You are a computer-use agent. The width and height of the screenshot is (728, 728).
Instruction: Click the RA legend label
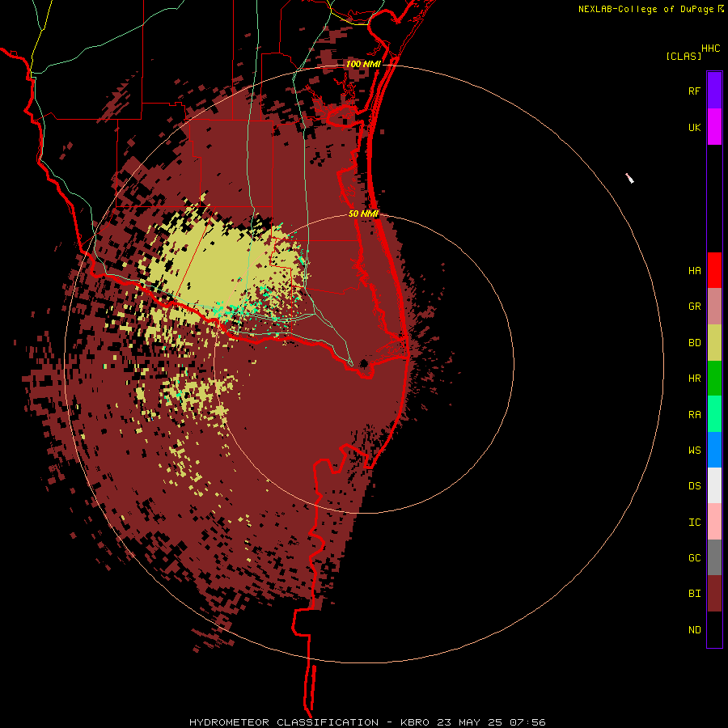694,414
